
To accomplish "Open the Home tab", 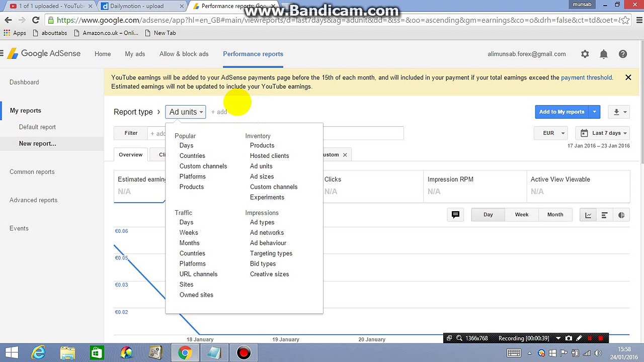I will tap(103, 54).
